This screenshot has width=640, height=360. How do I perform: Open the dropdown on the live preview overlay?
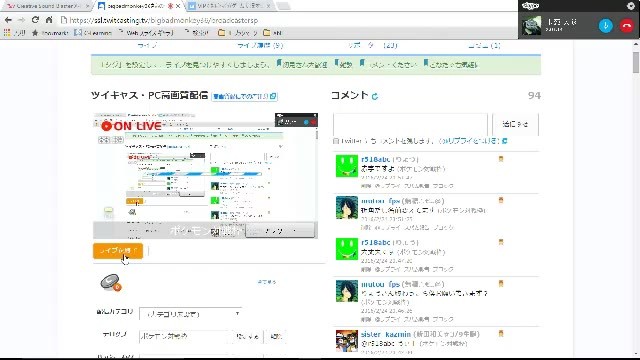click(280, 231)
